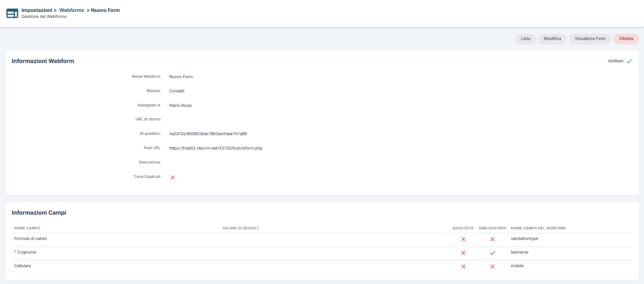Screen dimensions: 644x284
Task: Click Obbligatorio red X for Formula di saluto
Action: pos(492,239)
